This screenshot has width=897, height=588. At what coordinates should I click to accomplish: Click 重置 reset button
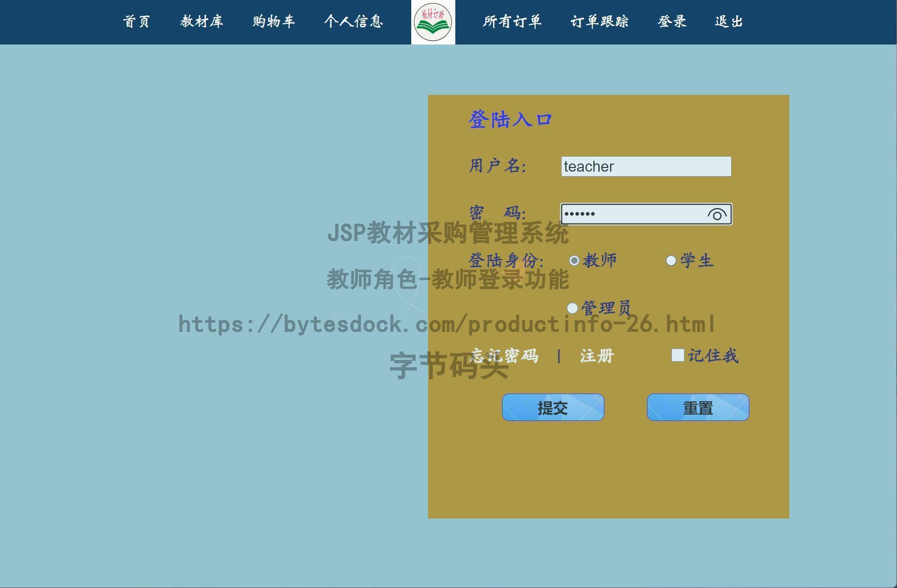click(x=698, y=408)
